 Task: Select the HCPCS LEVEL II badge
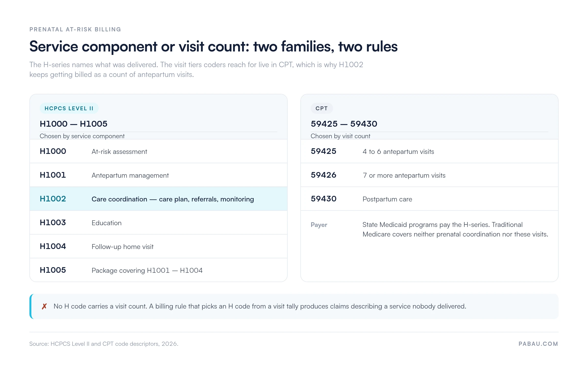69,108
